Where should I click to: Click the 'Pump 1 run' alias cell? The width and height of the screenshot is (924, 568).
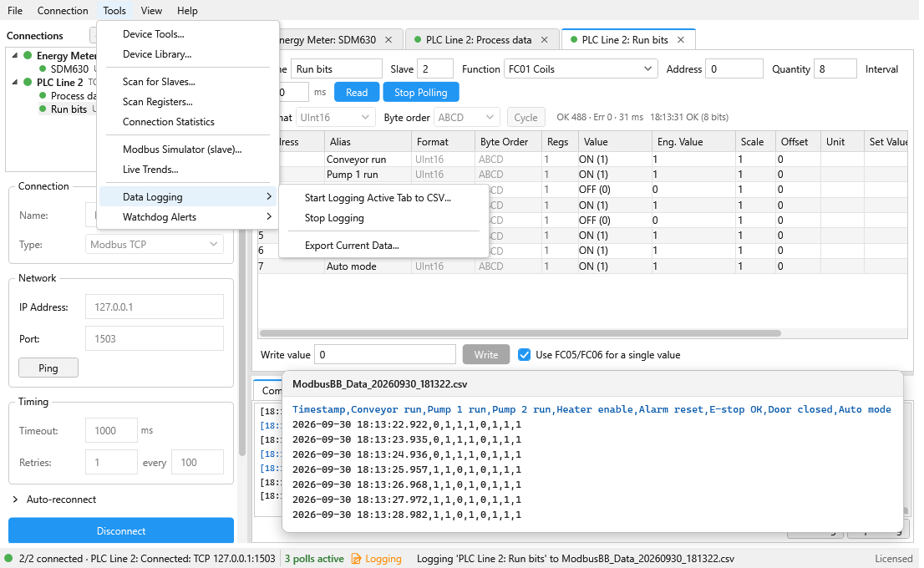(368, 175)
